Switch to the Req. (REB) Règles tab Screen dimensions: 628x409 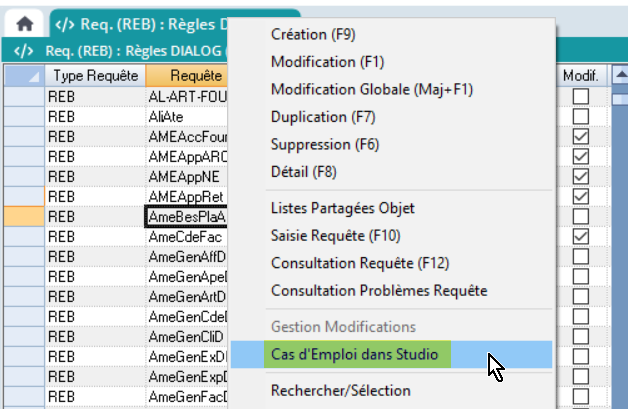pyautogui.click(x=140, y=22)
